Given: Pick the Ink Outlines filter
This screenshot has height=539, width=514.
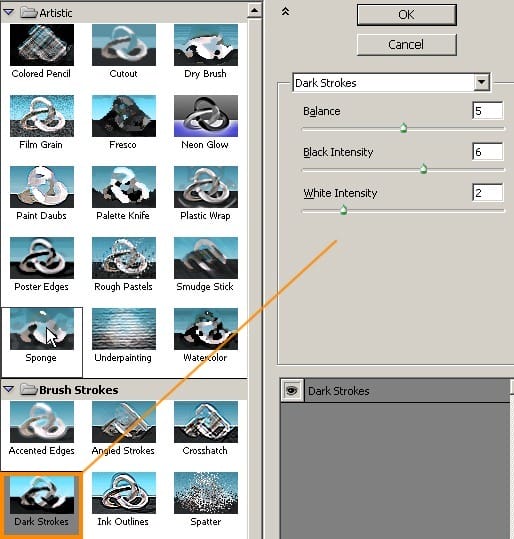Looking at the screenshot, I should (x=124, y=493).
